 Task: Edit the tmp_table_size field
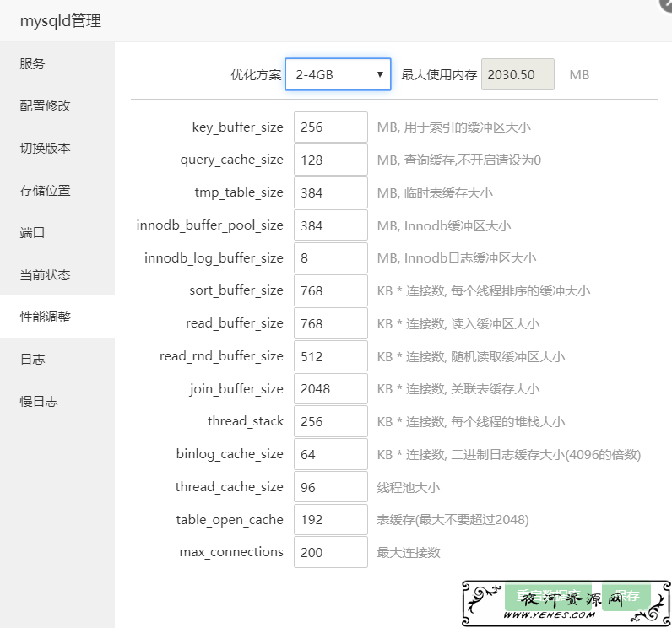[x=331, y=192]
